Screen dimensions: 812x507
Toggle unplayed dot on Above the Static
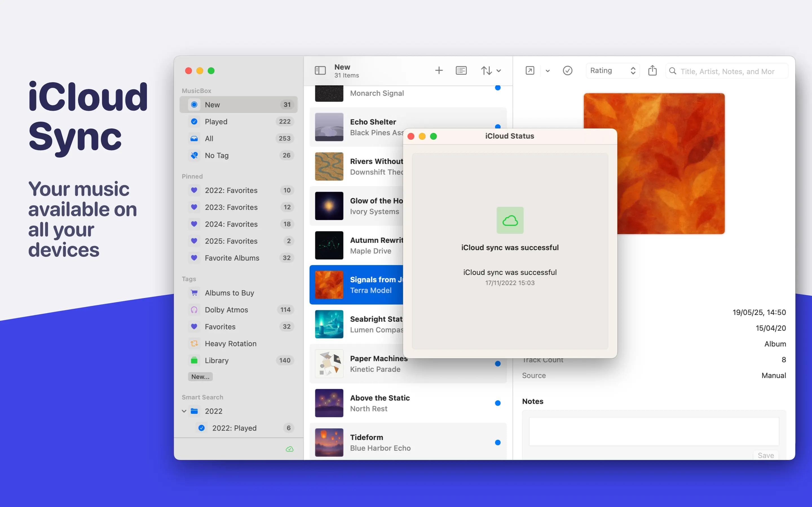pyautogui.click(x=498, y=403)
